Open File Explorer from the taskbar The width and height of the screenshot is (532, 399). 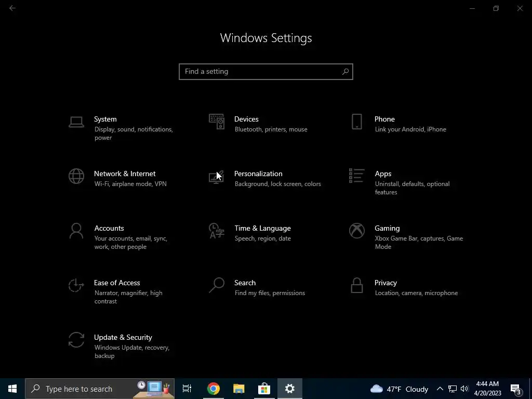coord(239,389)
